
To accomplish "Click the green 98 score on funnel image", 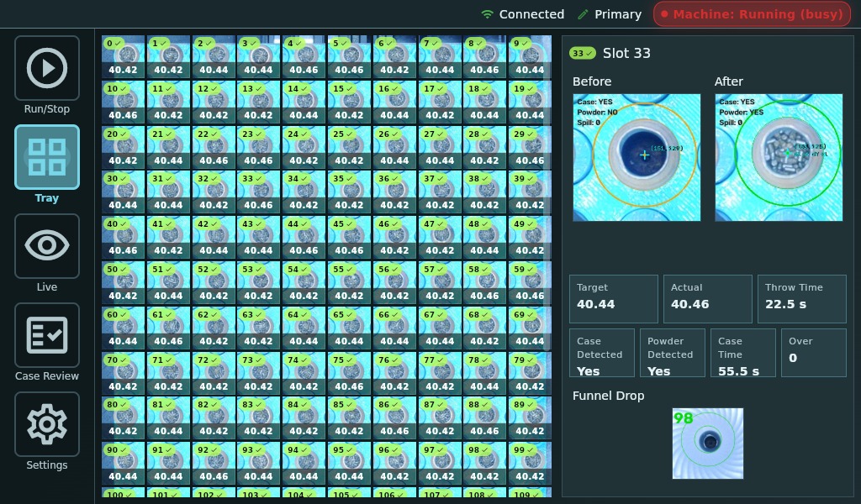I will [x=683, y=418].
